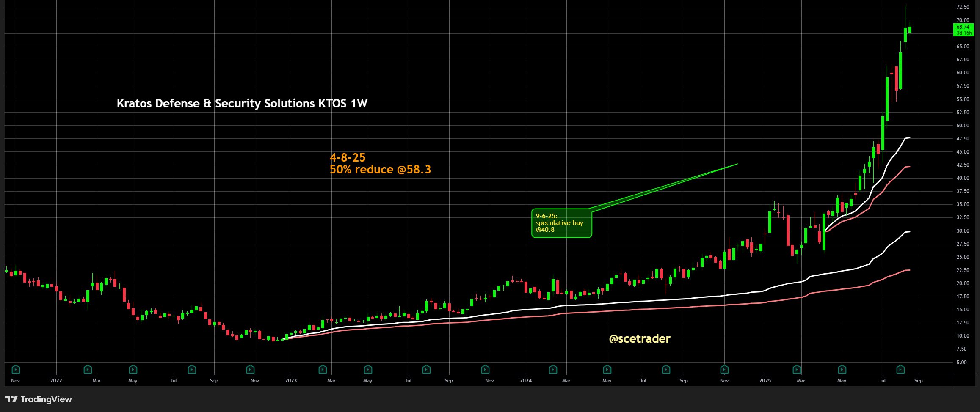Viewport: 980px width, 412px height.
Task: Select the 65.00 price scale label
Action: [963, 47]
